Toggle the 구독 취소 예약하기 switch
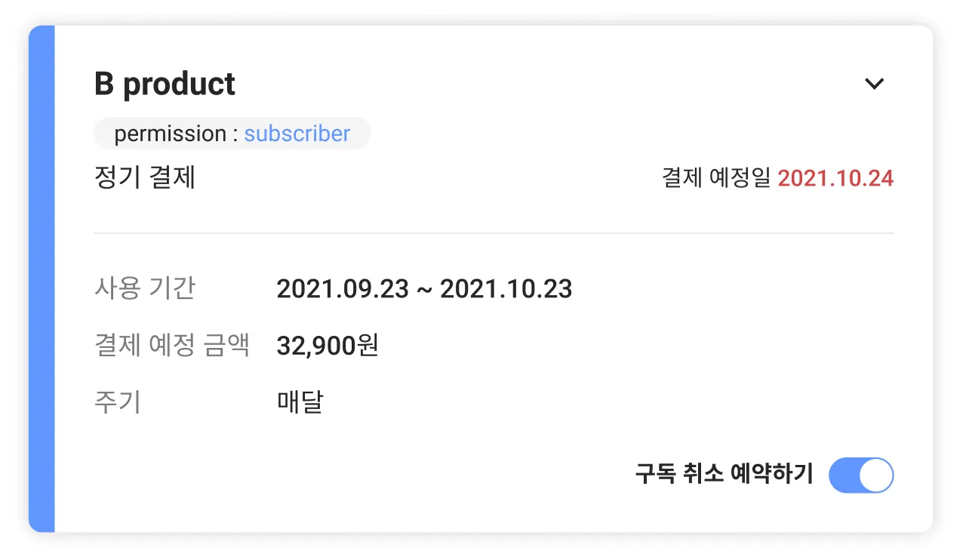969x560 pixels. pyautogui.click(x=860, y=475)
